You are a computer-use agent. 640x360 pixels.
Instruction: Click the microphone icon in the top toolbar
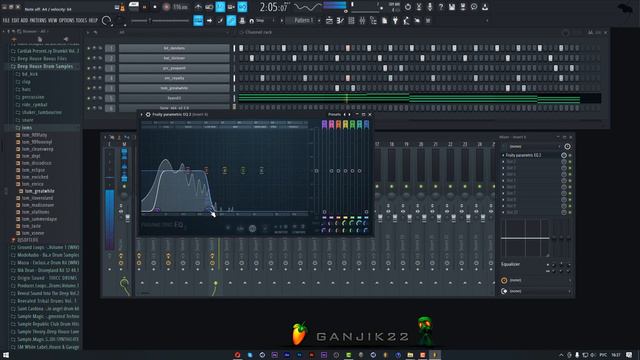click(x=430, y=7)
